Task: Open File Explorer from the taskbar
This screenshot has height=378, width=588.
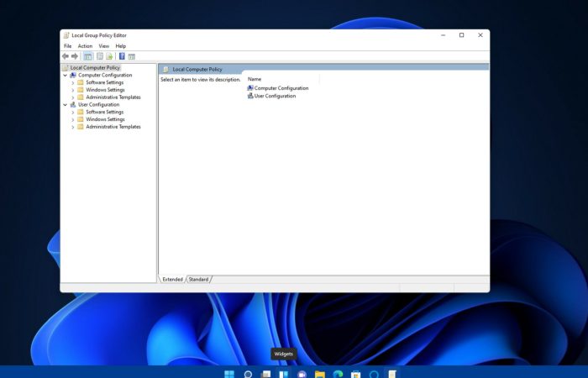Action: (320, 374)
